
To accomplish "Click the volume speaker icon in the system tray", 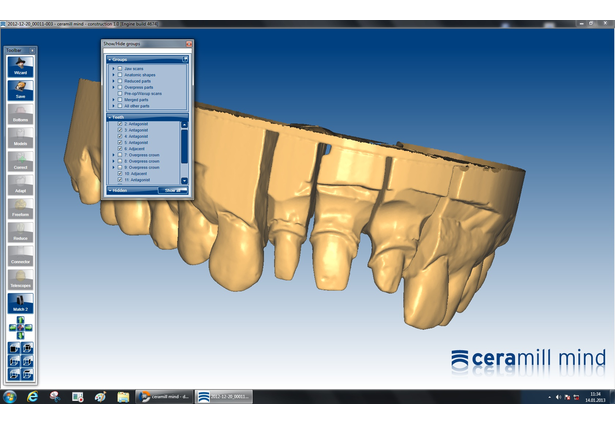I will pos(558,397).
